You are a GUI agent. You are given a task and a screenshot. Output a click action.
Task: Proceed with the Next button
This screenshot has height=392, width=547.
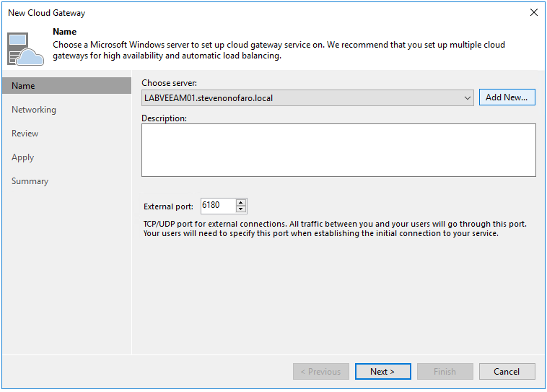383,372
